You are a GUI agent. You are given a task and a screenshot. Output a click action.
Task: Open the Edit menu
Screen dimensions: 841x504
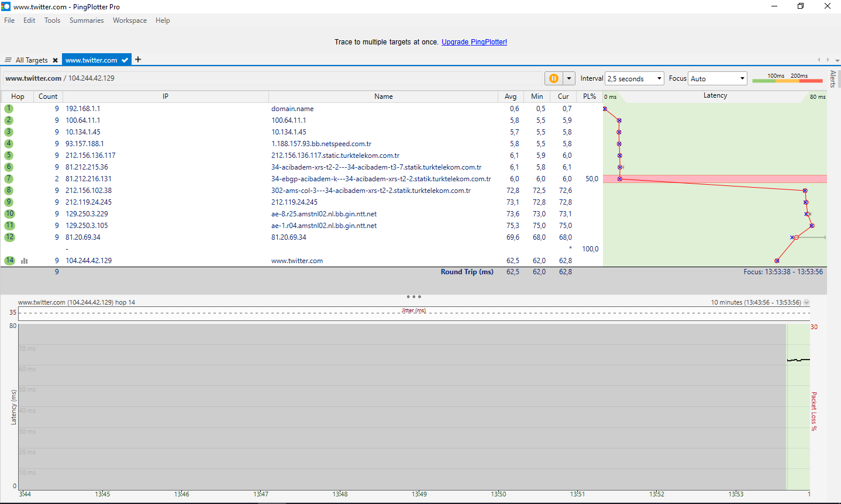coord(29,20)
